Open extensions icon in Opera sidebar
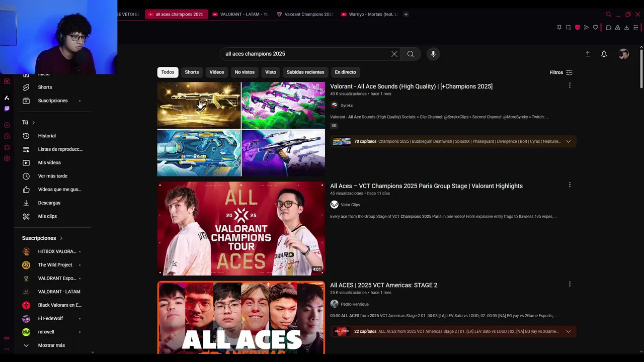Screen dimensions: 644x362 click(x=7, y=147)
